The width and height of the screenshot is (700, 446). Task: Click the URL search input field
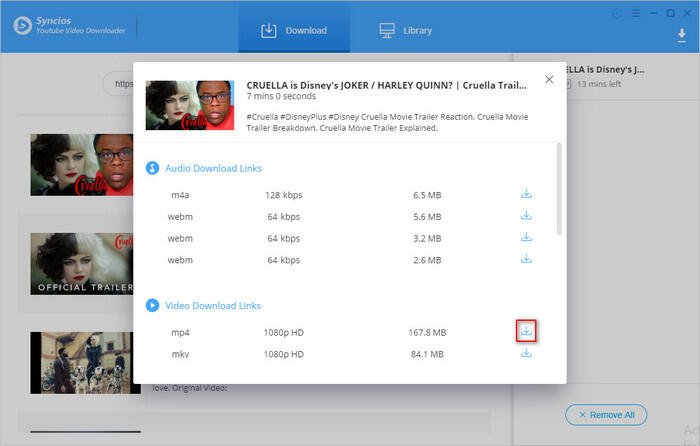pos(125,84)
